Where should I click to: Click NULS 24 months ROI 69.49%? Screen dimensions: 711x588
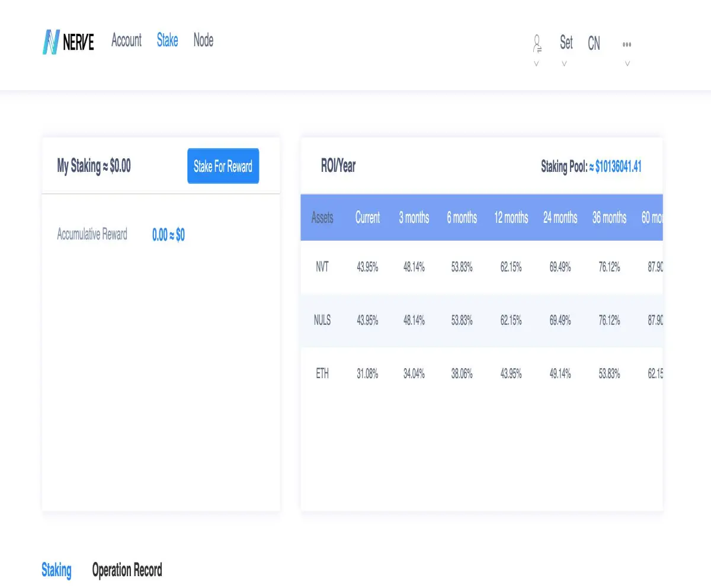click(x=560, y=321)
